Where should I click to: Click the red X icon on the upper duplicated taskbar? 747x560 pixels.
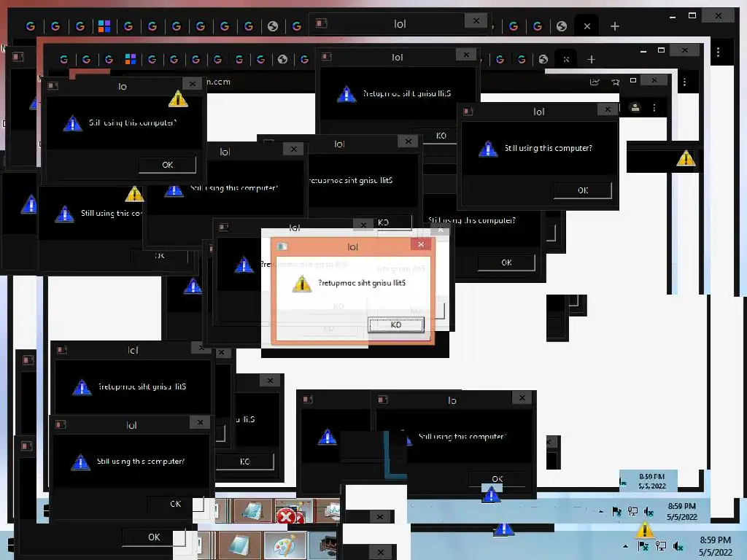(286, 516)
